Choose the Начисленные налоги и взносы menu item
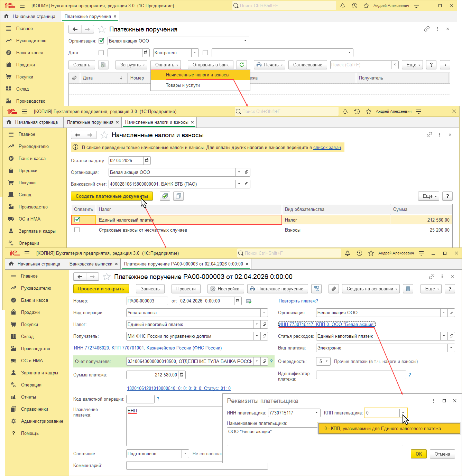462x476 pixels. tap(197, 75)
